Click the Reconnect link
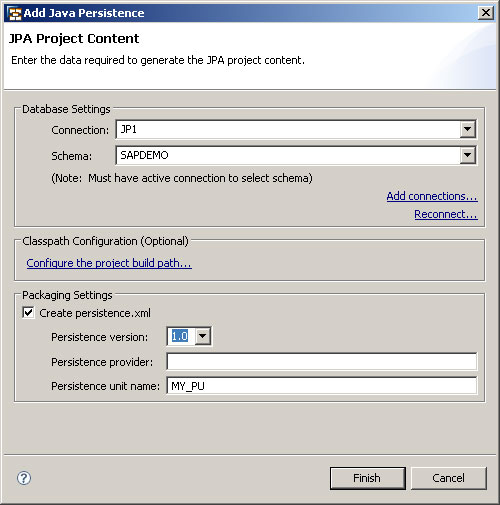 pos(446,214)
